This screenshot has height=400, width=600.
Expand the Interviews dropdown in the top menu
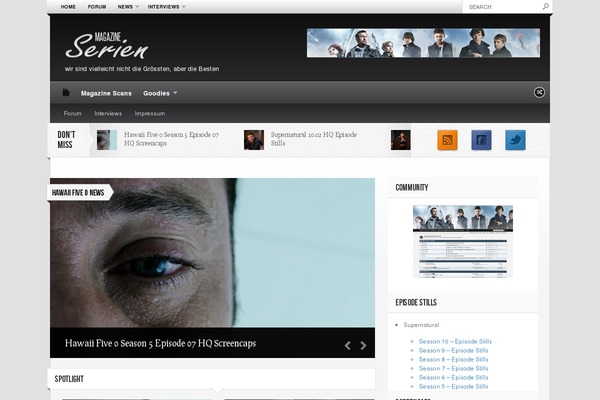tap(166, 7)
